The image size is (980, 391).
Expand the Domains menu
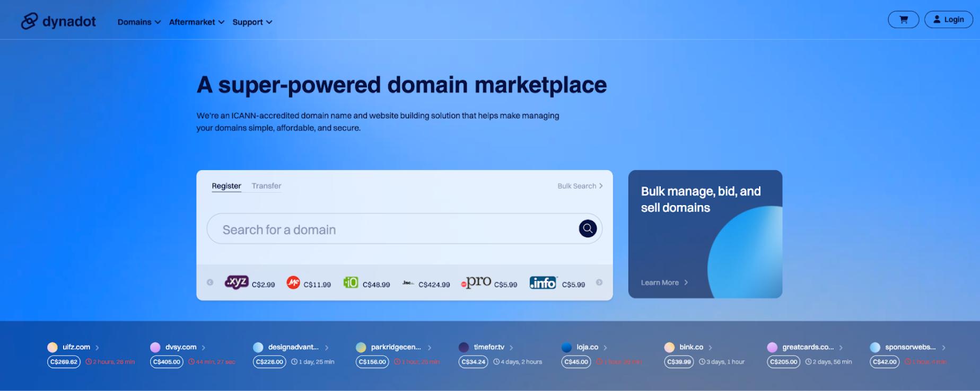pyautogui.click(x=139, y=22)
